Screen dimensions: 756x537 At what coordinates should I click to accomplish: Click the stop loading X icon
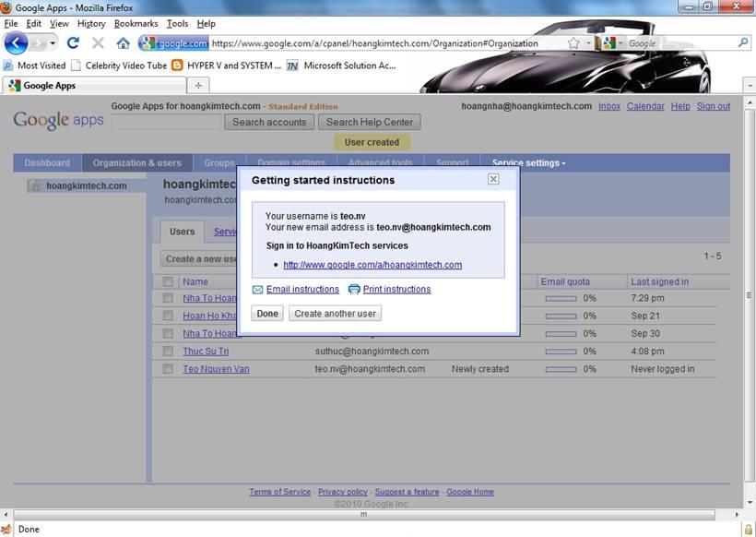pos(98,43)
